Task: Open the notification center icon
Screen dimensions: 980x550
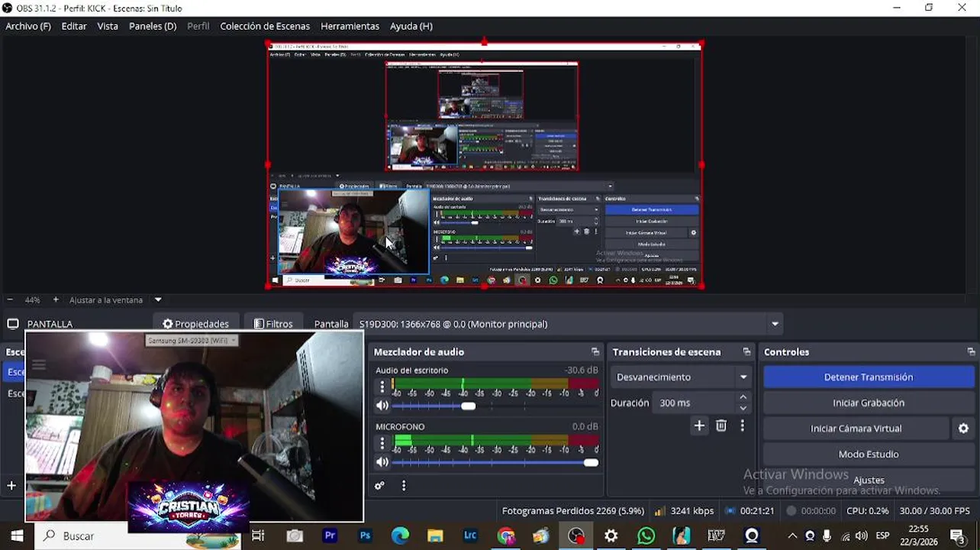Action: click(956, 535)
